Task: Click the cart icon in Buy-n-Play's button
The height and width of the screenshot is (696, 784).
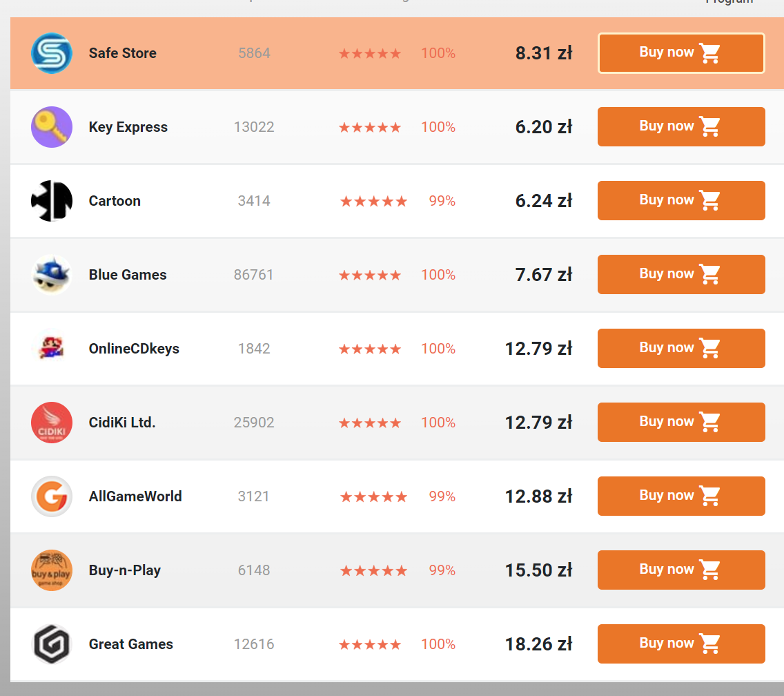Action: pyautogui.click(x=709, y=570)
